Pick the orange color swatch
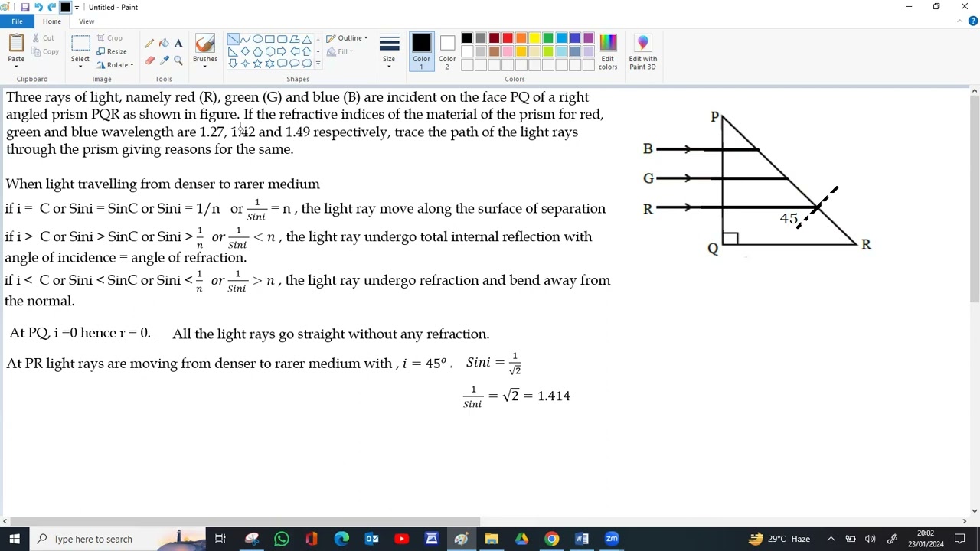980x551 pixels. [521, 38]
